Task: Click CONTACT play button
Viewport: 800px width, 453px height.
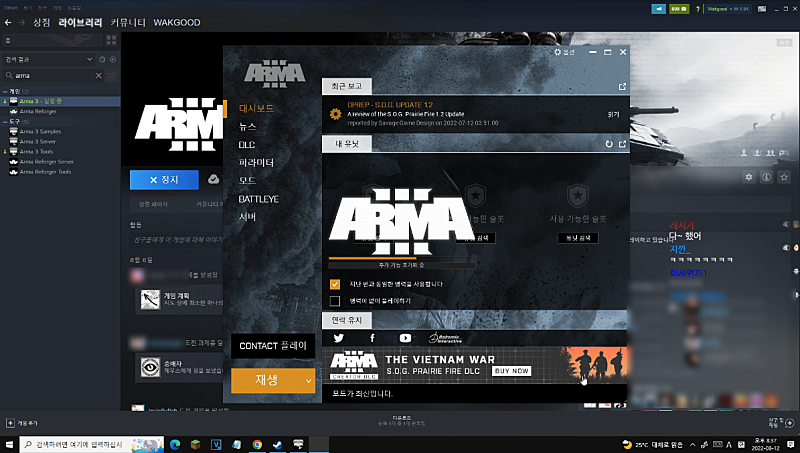Action: [273, 346]
